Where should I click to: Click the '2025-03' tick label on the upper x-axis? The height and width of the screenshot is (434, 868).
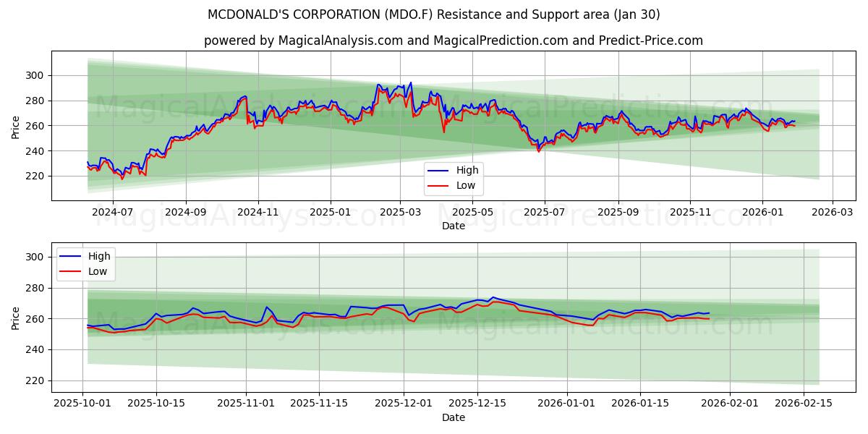point(400,213)
